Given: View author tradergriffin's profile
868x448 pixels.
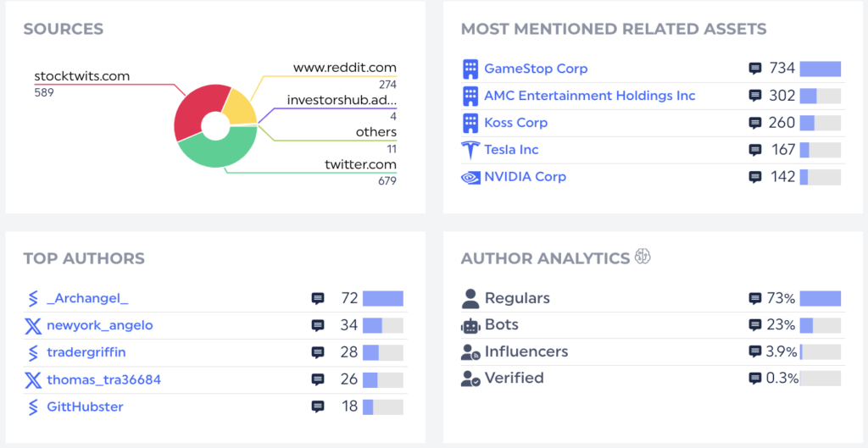Looking at the screenshot, I should pyautogui.click(x=86, y=352).
